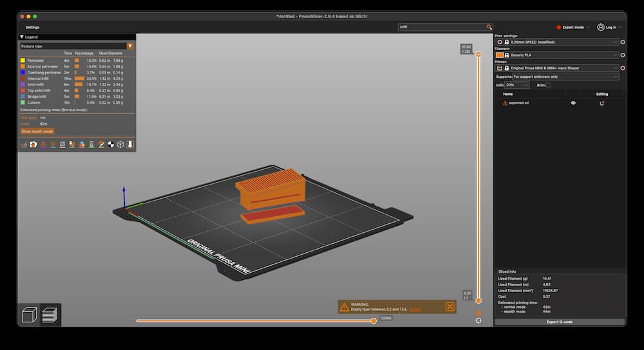Switch to the sliced layers preview view
The image size is (644, 350).
(x=50, y=315)
